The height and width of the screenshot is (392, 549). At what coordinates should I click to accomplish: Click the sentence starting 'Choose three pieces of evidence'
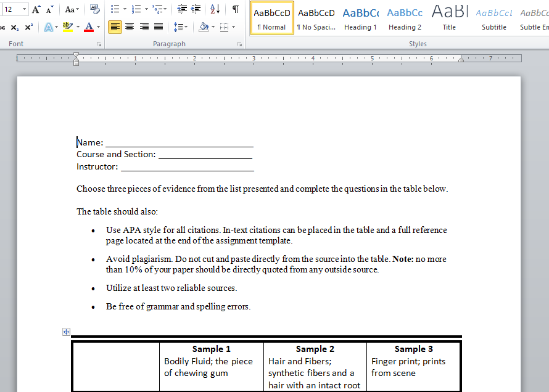click(262, 189)
